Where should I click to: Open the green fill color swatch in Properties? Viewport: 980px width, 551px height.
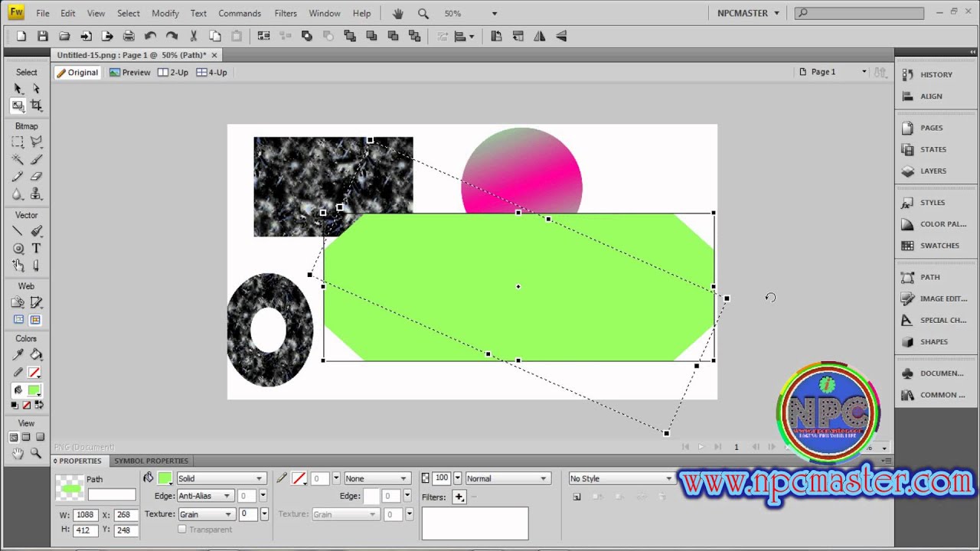(x=165, y=478)
